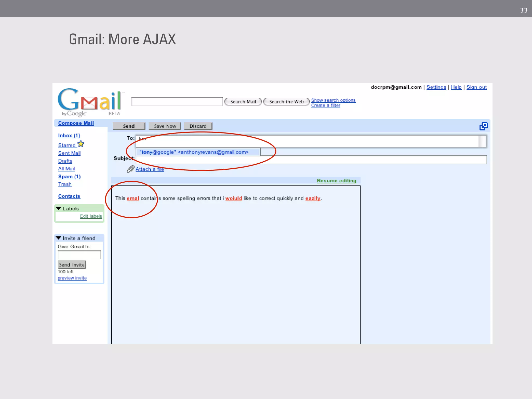Viewport: 532px width, 399px height.
Task: Click the Search the Web button
Action: point(286,102)
